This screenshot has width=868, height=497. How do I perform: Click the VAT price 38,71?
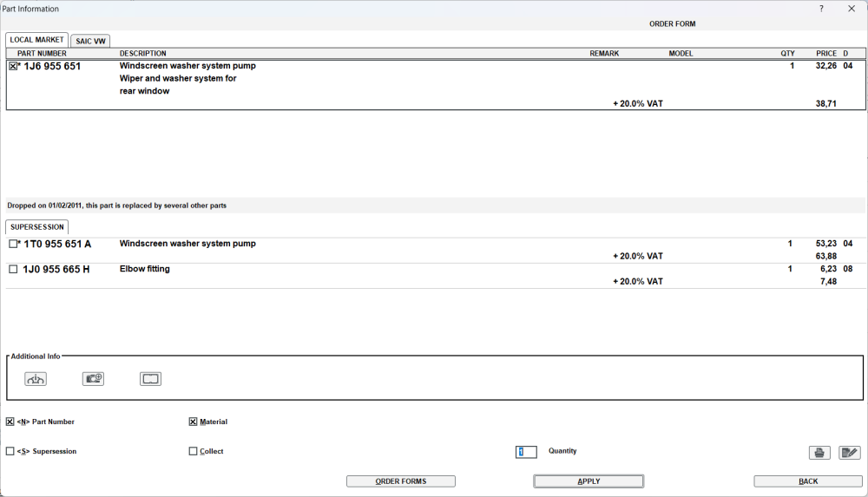(x=826, y=104)
